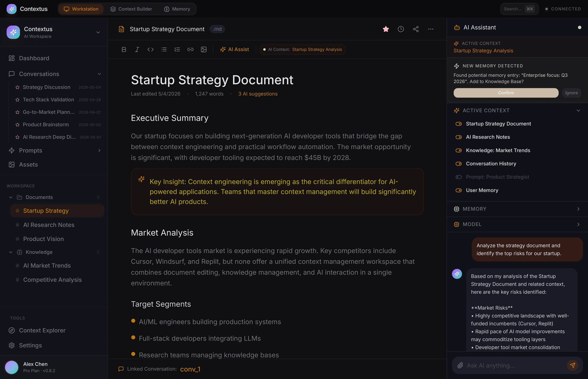Click the share document icon
The height and width of the screenshot is (379, 588).
(x=416, y=29)
